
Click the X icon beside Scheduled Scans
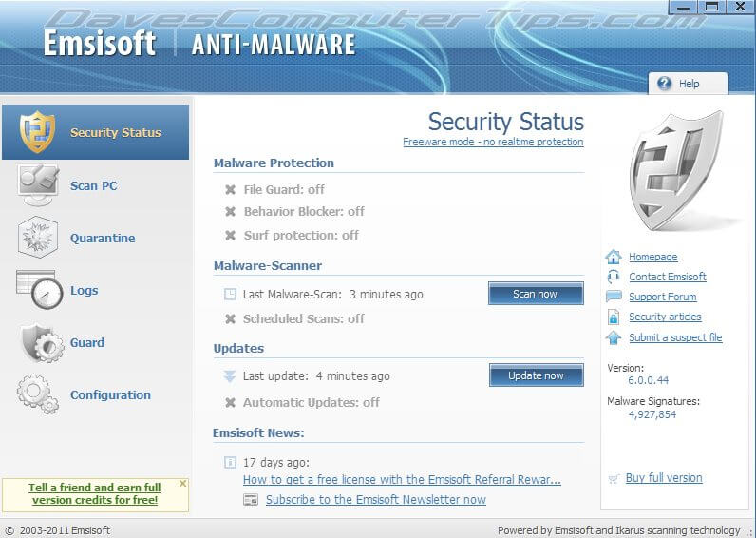click(x=231, y=318)
